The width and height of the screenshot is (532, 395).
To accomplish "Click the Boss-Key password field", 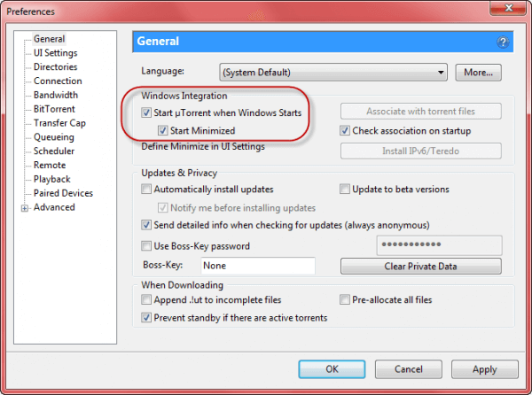I will (x=440, y=245).
